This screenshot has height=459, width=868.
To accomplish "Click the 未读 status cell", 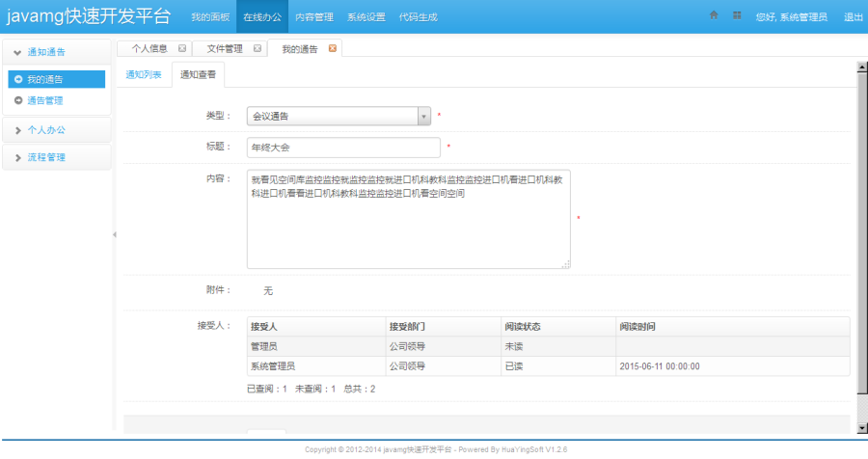I will (558, 346).
